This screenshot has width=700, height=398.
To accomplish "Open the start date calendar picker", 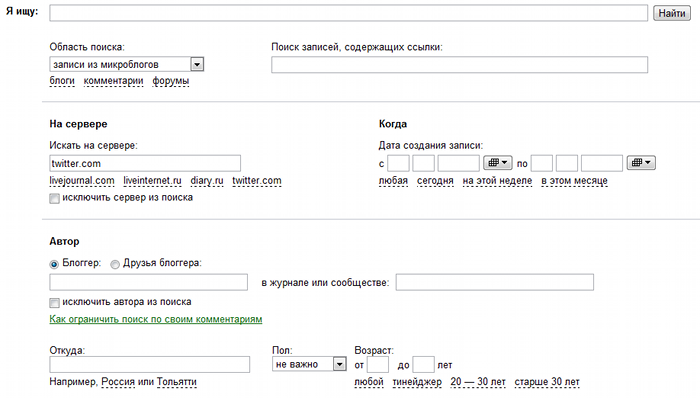I will point(497,163).
